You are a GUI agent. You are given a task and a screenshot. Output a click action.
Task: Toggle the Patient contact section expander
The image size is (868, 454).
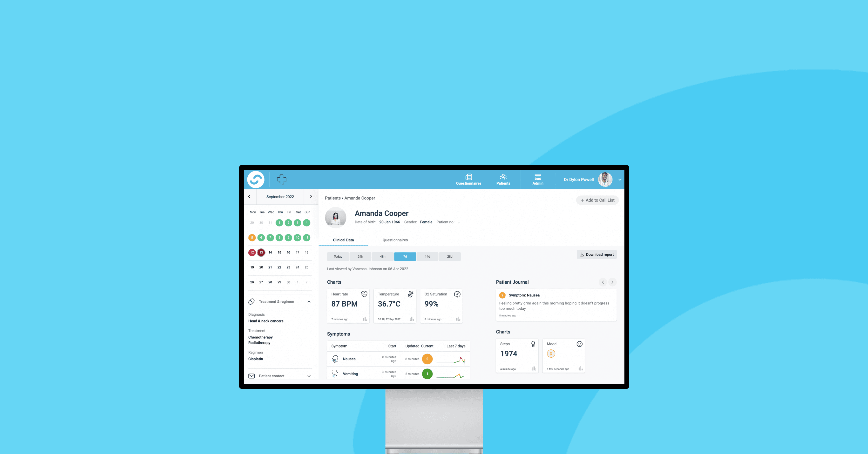[309, 376]
